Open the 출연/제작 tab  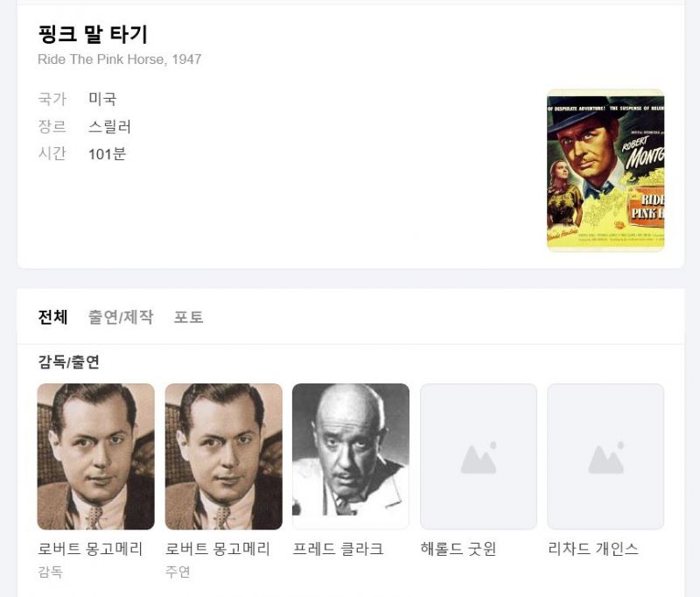(121, 317)
